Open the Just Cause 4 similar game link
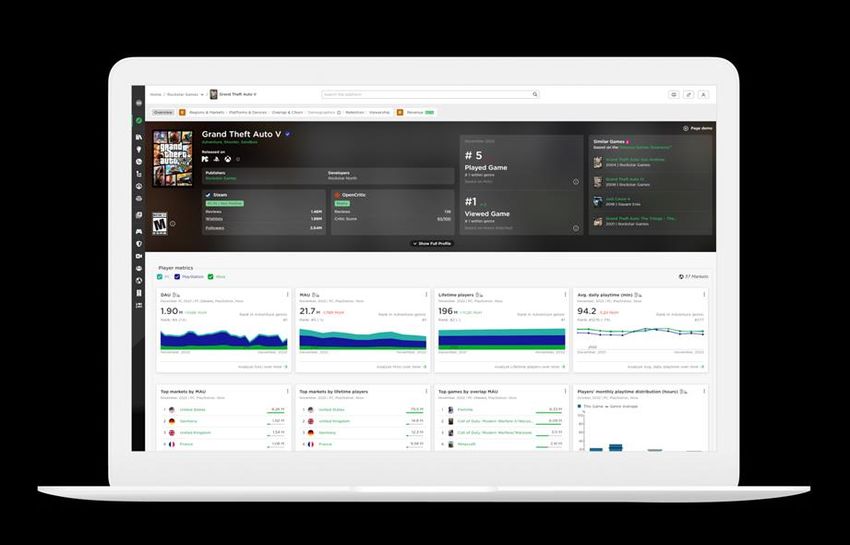 point(618,199)
